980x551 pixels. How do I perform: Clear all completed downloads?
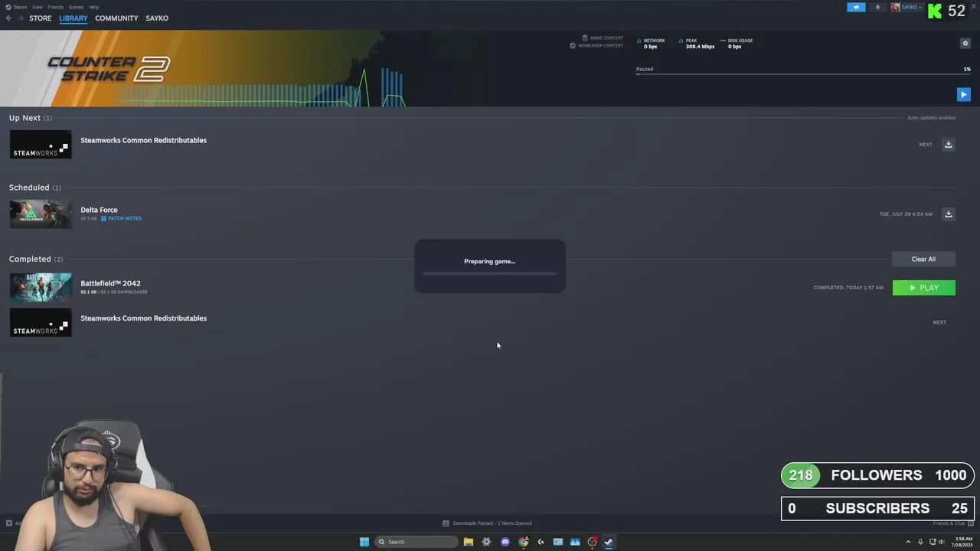(x=923, y=259)
